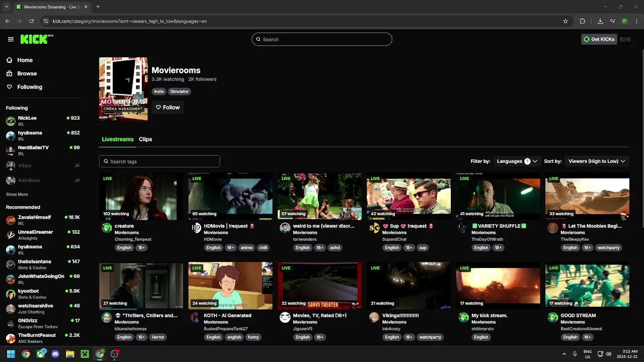Switch to the Clips tab
644x362 pixels.
point(145,139)
